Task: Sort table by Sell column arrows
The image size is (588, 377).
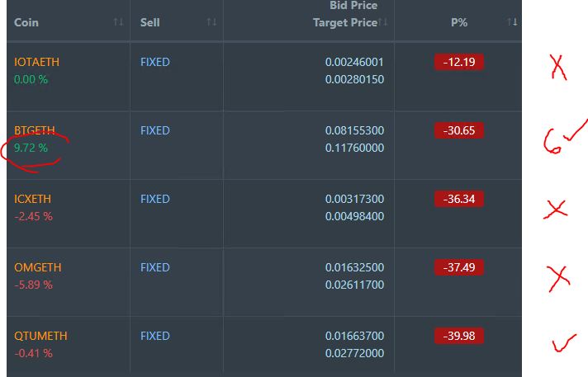Action: tap(211, 22)
